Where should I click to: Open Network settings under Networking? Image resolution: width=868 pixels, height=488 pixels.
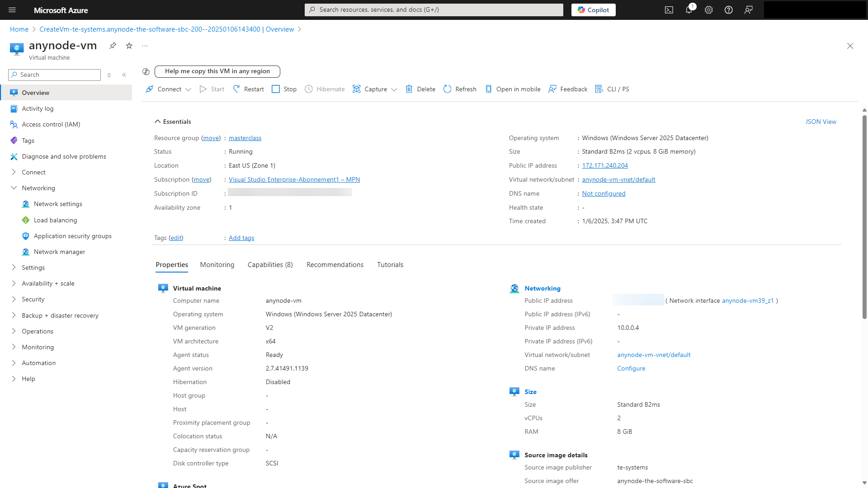(x=58, y=204)
